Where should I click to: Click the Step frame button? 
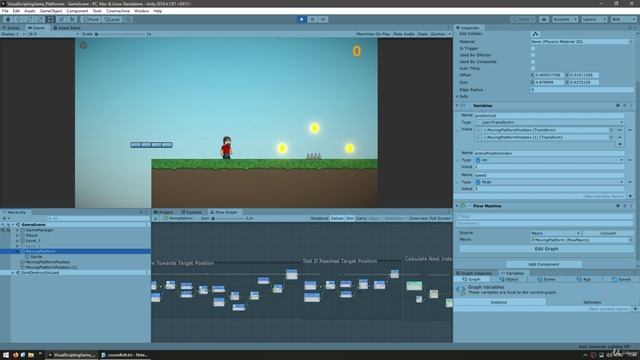tap(323, 19)
